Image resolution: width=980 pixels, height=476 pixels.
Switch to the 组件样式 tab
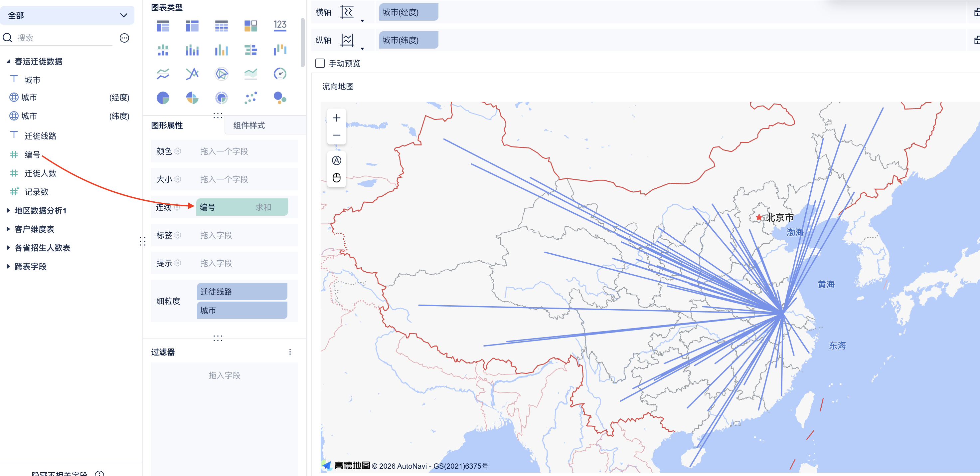click(x=249, y=125)
